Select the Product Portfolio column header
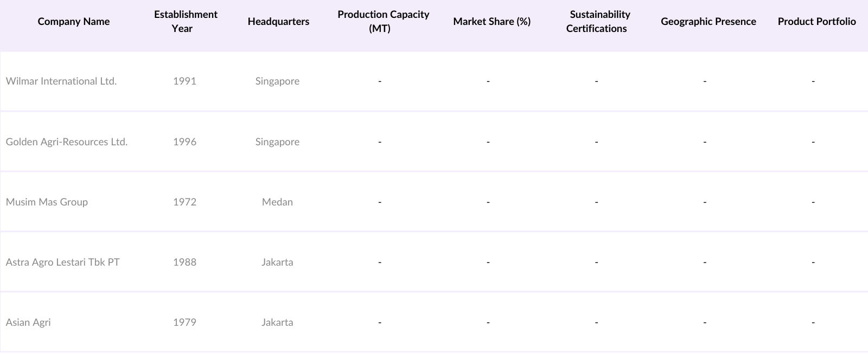868x354 pixels. coord(816,22)
